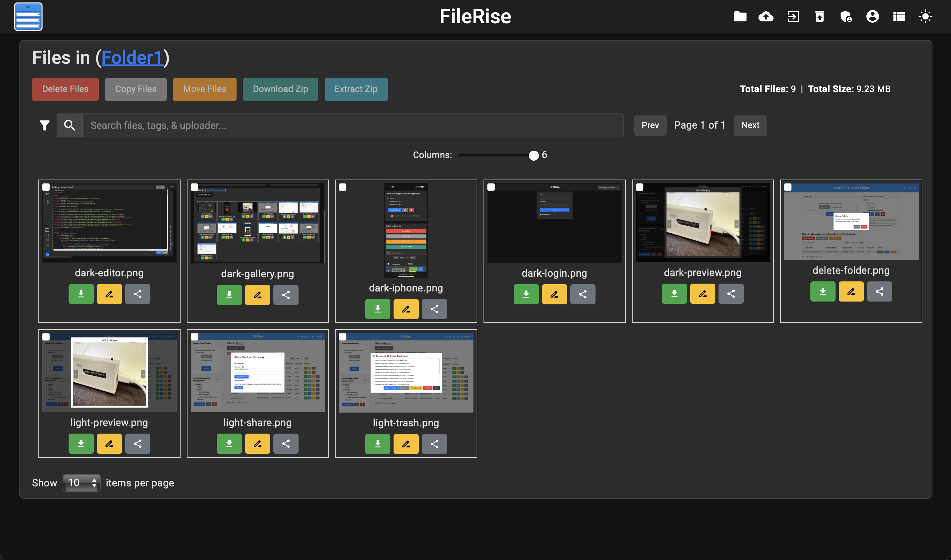Screen dimensions: 951x560
Task: Toggle light mode with sun icon
Action: pos(925,17)
